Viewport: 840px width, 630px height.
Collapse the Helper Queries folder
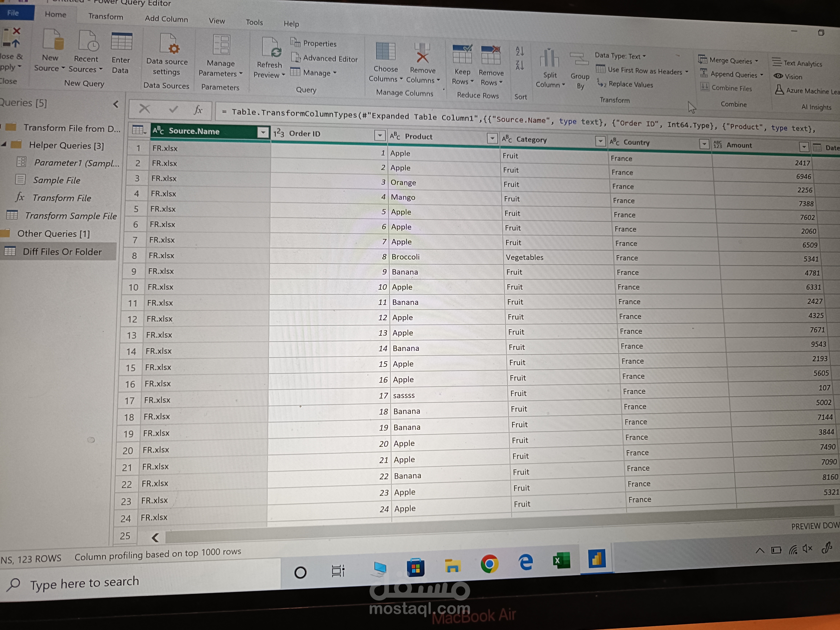(x=4, y=144)
